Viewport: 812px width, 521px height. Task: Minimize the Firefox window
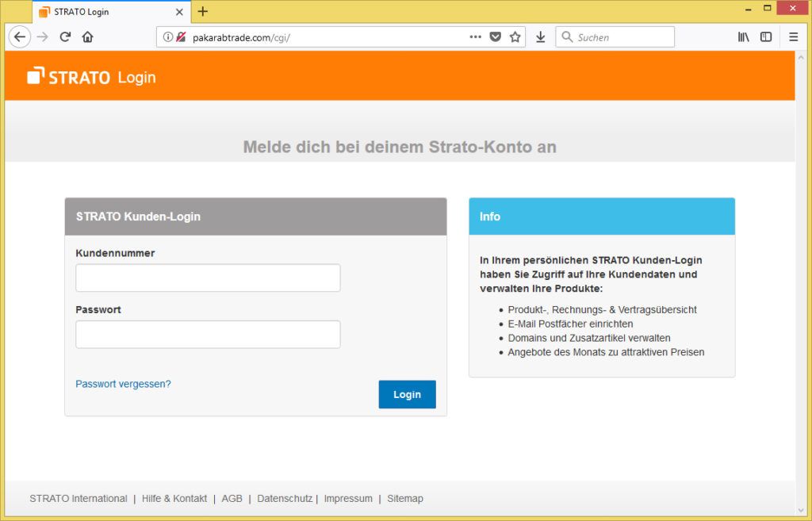coord(749,9)
